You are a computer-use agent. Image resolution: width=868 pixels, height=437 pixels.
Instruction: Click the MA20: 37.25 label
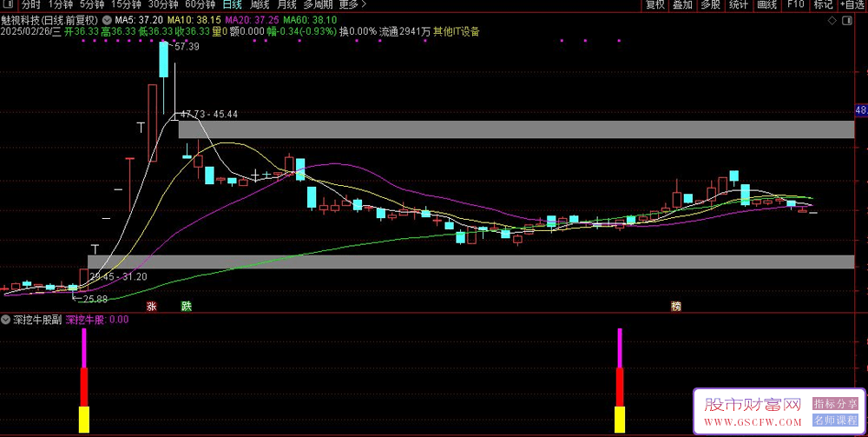click(253, 22)
